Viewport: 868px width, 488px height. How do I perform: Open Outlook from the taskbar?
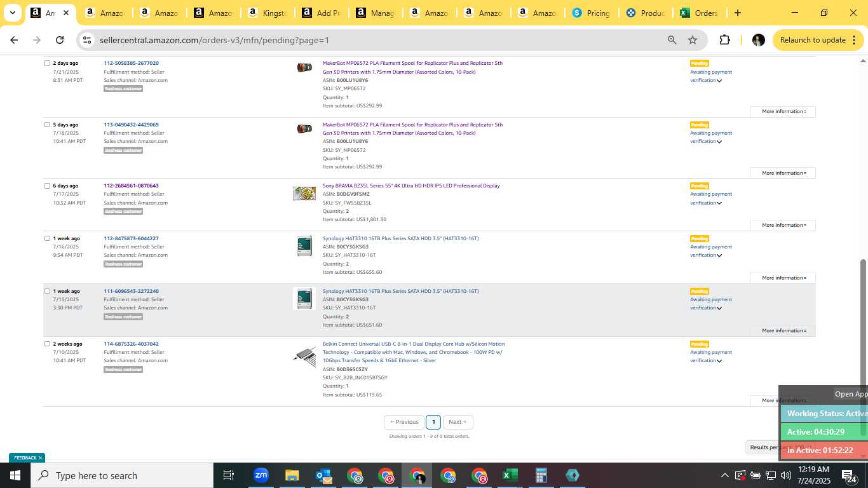coord(323,475)
